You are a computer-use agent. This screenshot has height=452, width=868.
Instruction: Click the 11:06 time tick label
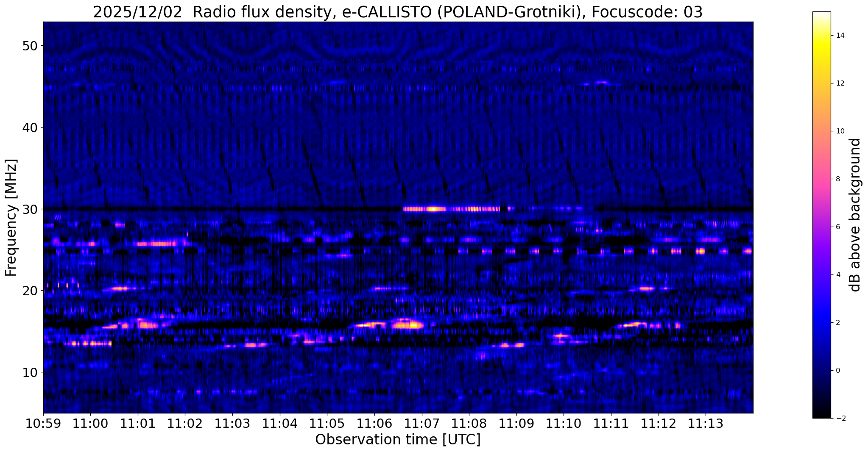pyautogui.click(x=374, y=423)
